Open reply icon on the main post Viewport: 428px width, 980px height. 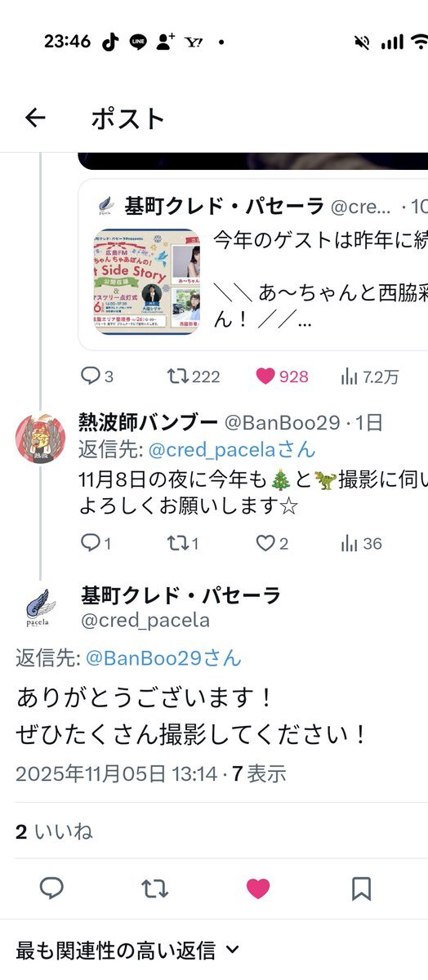click(52, 888)
